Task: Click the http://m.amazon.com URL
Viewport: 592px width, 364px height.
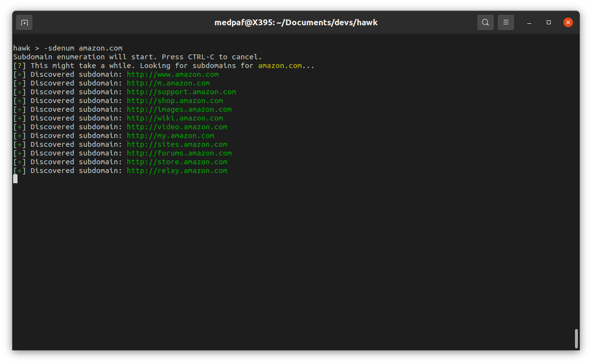Action: click(x=168, y=83)
